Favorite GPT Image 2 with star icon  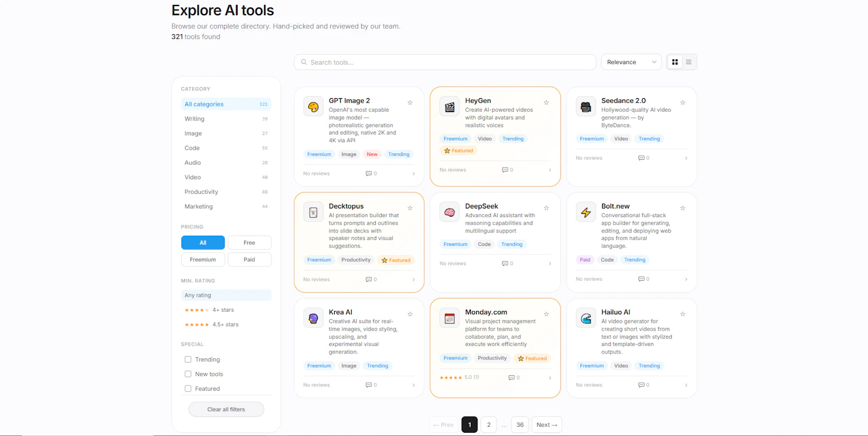[410, 103]
